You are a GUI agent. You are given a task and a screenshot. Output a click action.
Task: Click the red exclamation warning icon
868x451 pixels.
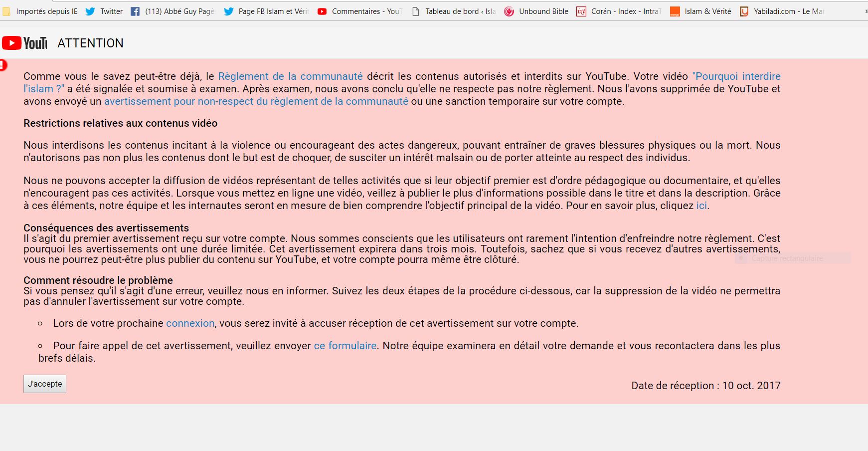click(3, 65)
